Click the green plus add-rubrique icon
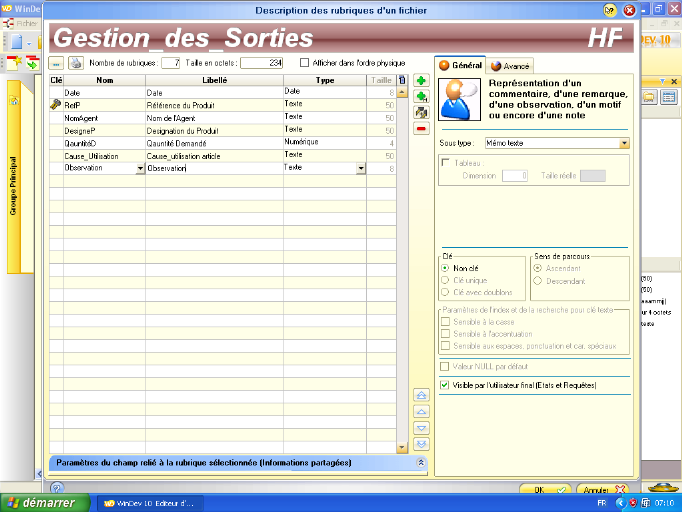Viewport: 682px width, 512px height. point(421,80)
